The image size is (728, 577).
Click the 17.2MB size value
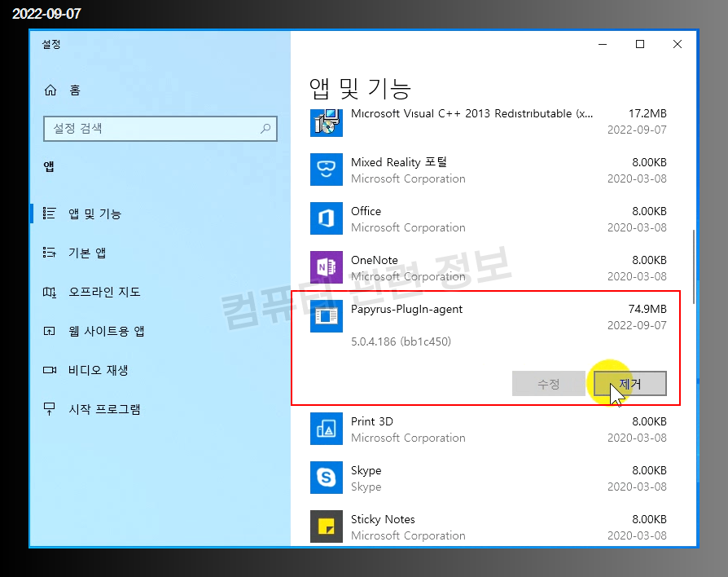pos(647,114)
